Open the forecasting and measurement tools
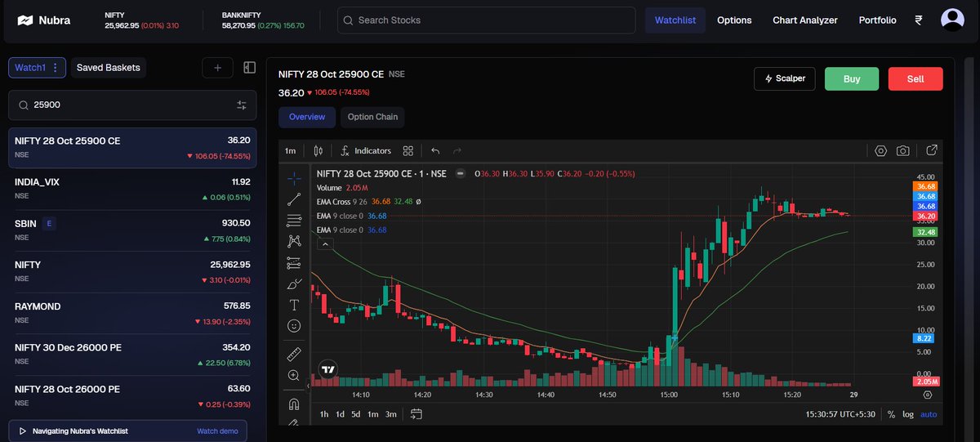Screen dimensions: 980x442 294,262
